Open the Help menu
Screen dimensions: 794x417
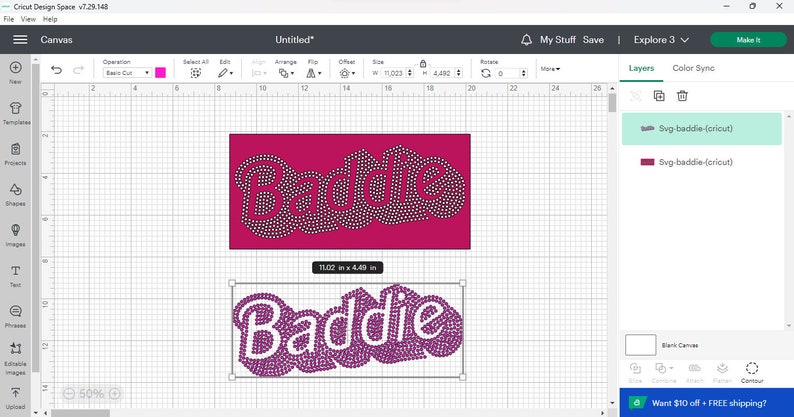(50, 19)
